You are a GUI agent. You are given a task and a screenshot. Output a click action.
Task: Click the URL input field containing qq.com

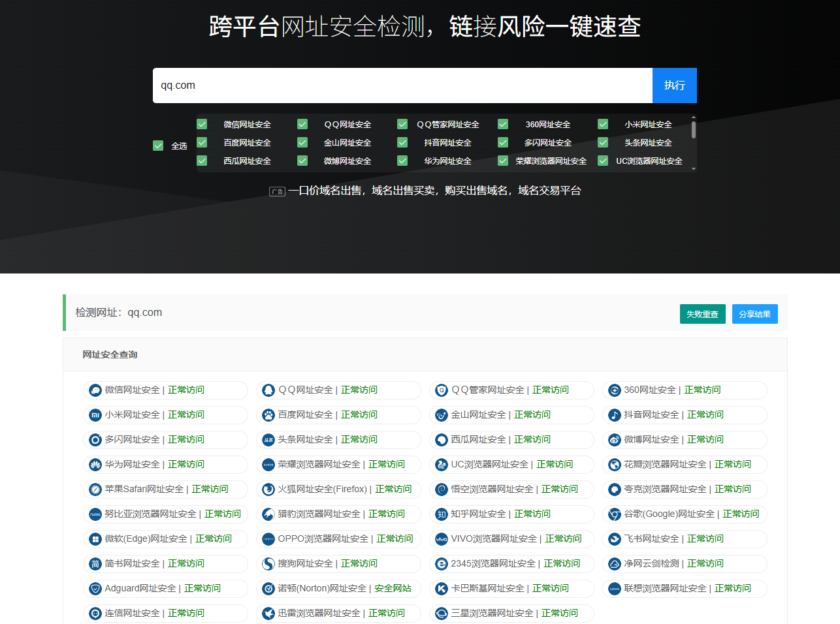[x=402, y=86]
